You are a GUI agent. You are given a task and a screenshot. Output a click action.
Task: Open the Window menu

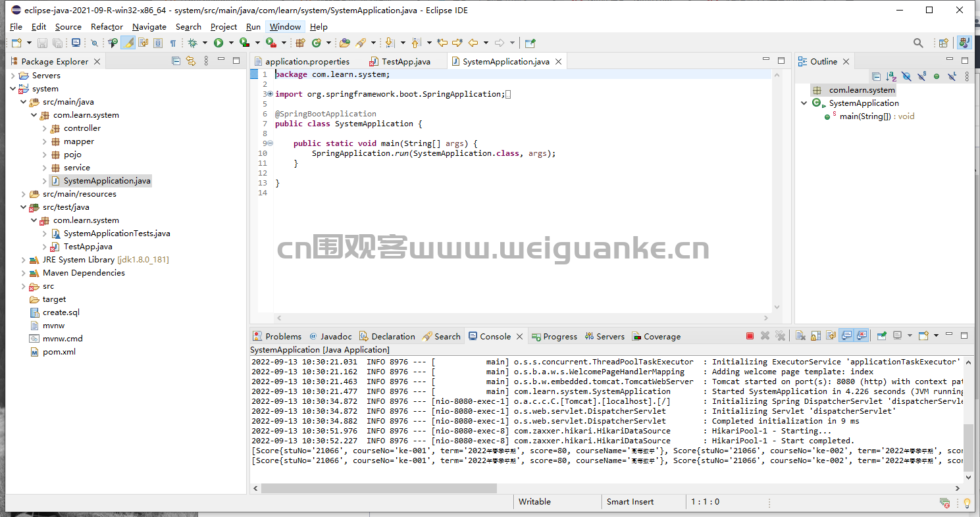pyautogui.click(x=285, y=27)
